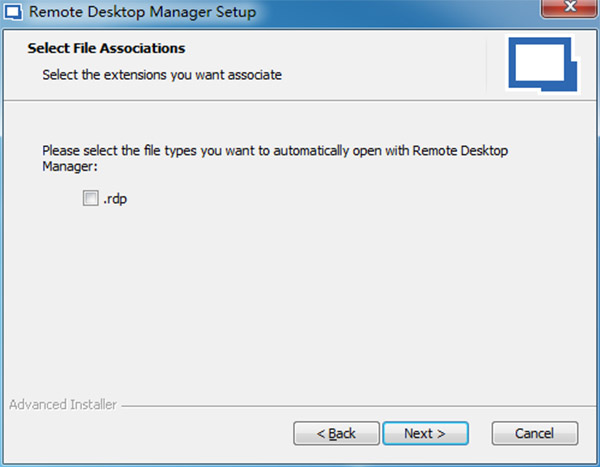
Task: Click the separator line right of Advanced Installer
Action: click(x=350, y=406)
